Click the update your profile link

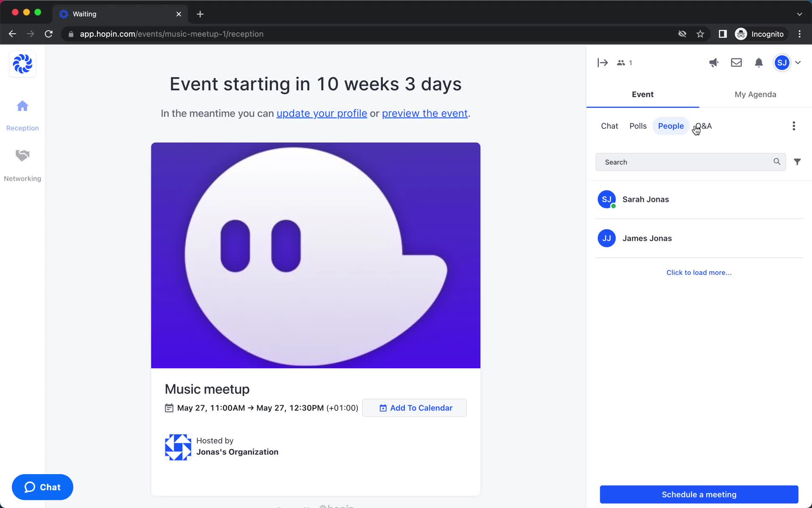(x=321, y=113)
